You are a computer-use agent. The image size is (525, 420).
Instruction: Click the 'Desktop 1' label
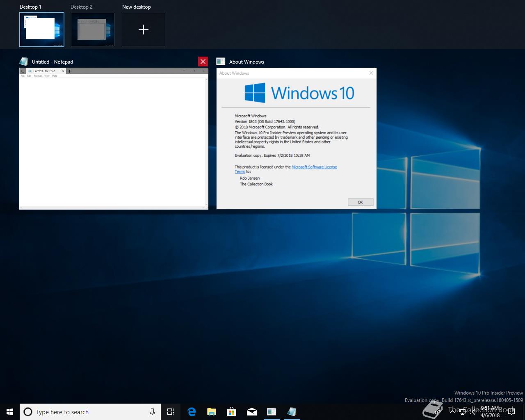point(31,7)
